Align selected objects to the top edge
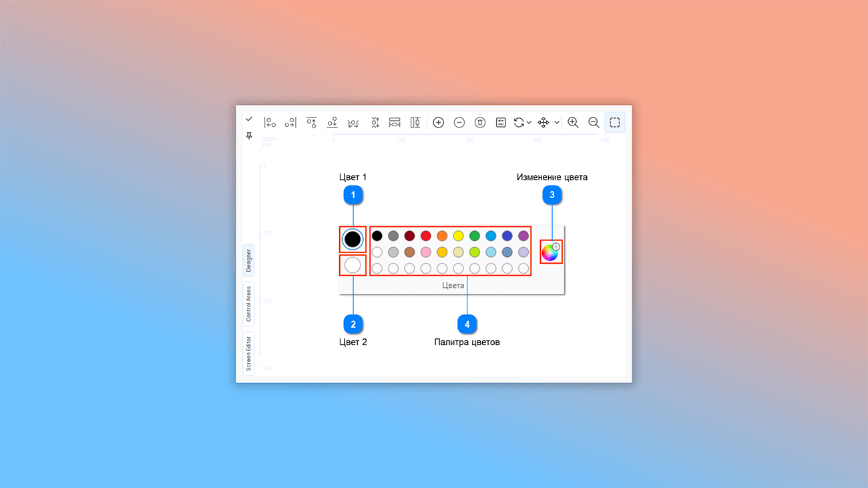Screen dimensions: 868x488 pyautogui.click(x=311, y=123)
